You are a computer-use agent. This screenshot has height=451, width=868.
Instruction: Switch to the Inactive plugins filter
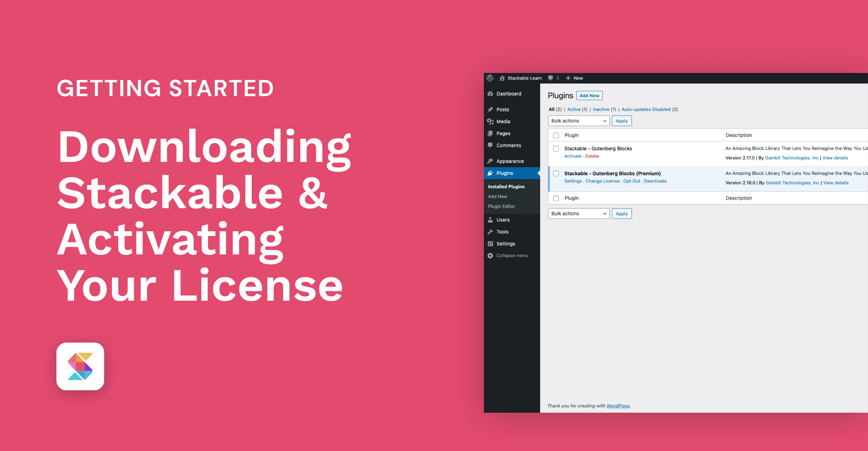(601, 109)
